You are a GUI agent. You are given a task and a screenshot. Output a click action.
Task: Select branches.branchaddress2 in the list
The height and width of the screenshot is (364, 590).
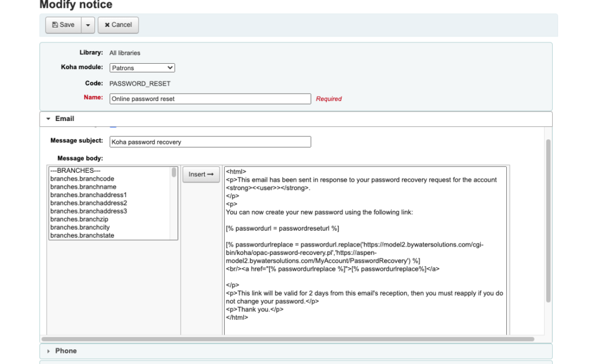coord(88,203)
